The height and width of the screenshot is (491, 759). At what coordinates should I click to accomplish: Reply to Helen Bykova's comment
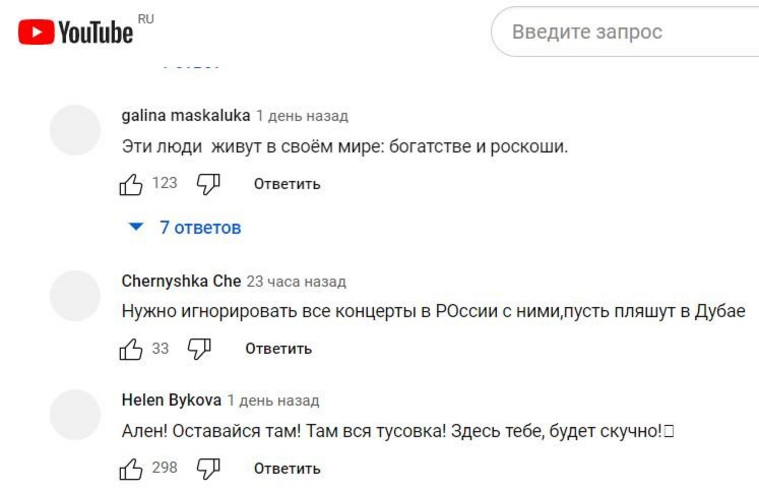tap(287, 468)
